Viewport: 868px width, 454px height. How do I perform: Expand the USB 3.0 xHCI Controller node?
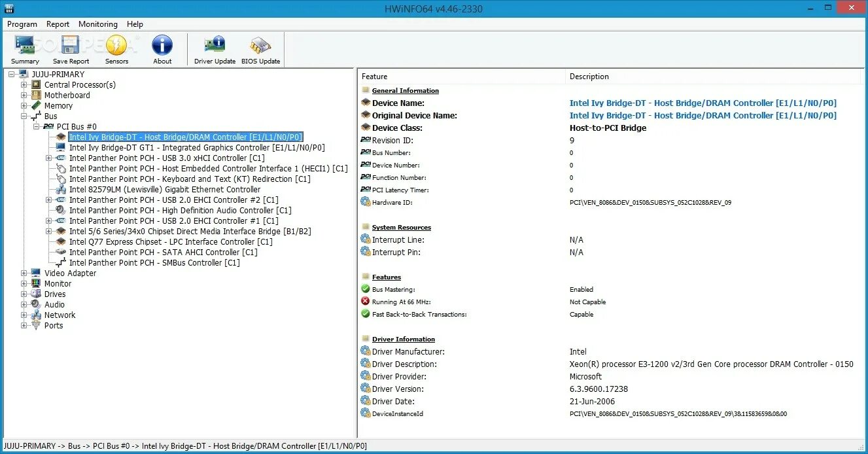49,158
